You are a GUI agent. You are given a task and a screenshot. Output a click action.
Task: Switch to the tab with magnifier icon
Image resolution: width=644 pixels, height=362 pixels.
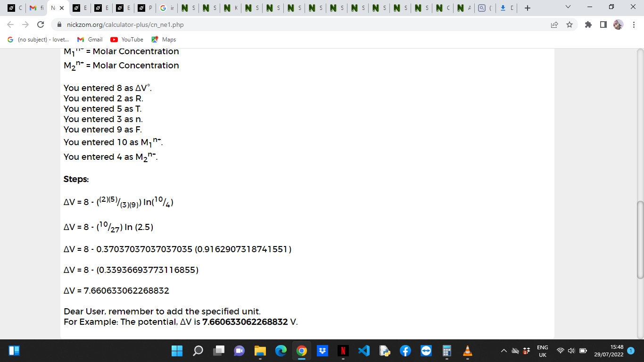click(485, 8)
